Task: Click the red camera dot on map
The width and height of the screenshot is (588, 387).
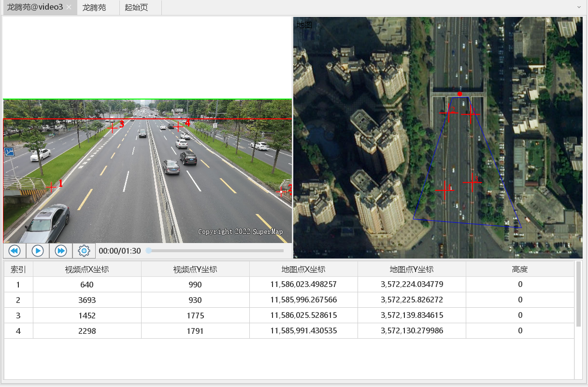Action: (460, 94)
